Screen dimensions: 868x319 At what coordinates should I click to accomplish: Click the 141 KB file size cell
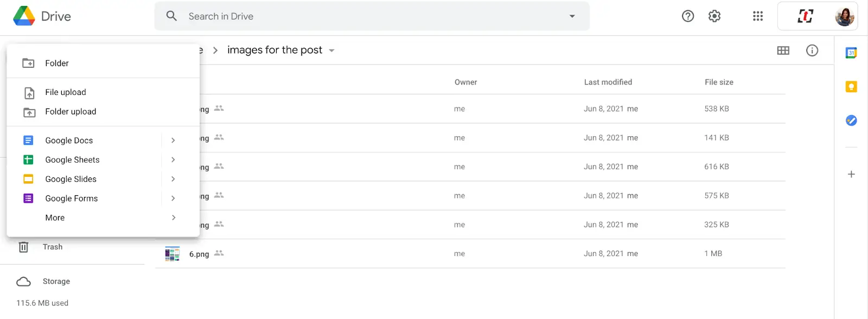click(x=717, y=138)
